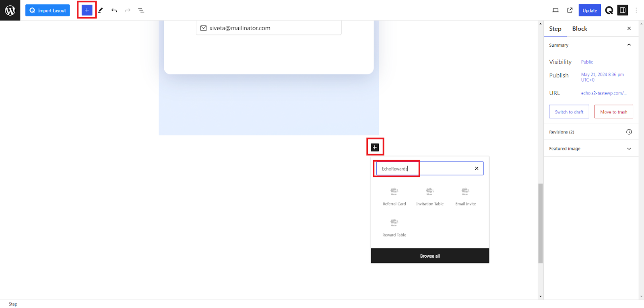Select the pencil Tools icon

coord(101,10)
